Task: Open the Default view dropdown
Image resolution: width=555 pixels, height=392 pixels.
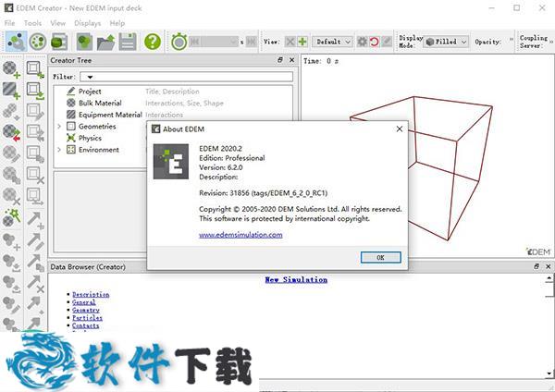Action: tap(333, 42)
